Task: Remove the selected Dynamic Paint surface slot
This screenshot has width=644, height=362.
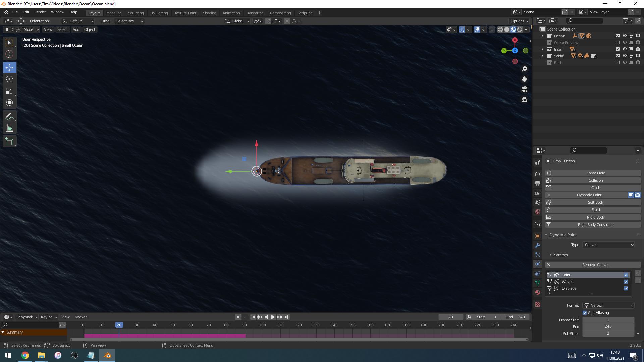Action: (x=638, y=280)
